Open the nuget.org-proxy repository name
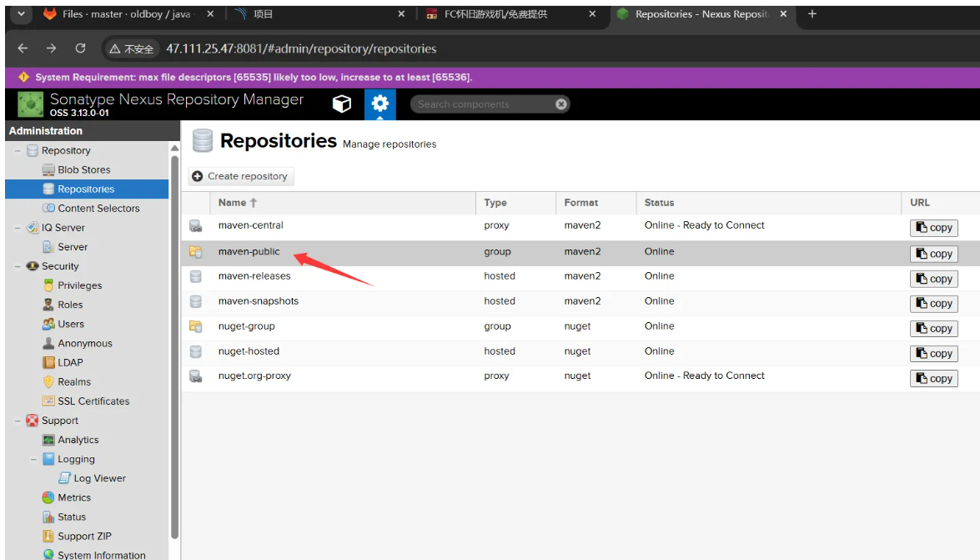The height and width of the screenshot is (560, 980). 254,376
